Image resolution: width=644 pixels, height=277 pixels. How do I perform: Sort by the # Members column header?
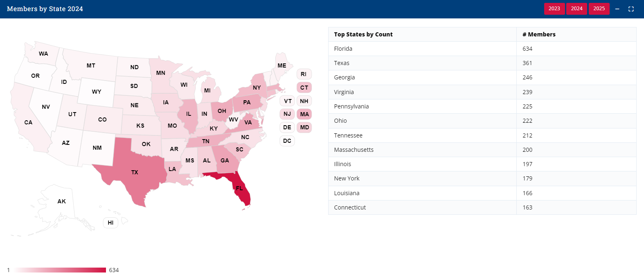point(539,34)
